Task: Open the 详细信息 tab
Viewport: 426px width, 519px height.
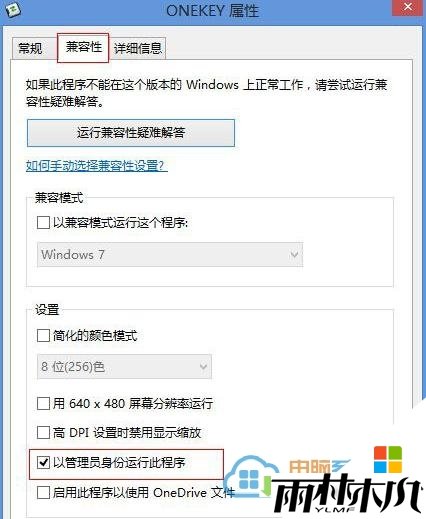Action: 138,49
